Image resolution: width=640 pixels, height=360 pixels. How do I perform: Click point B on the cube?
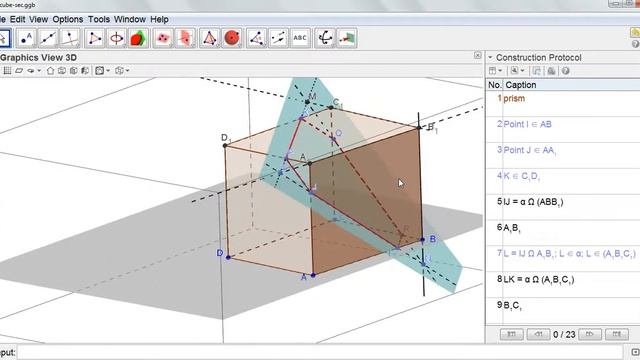click(x=422, y=240)
